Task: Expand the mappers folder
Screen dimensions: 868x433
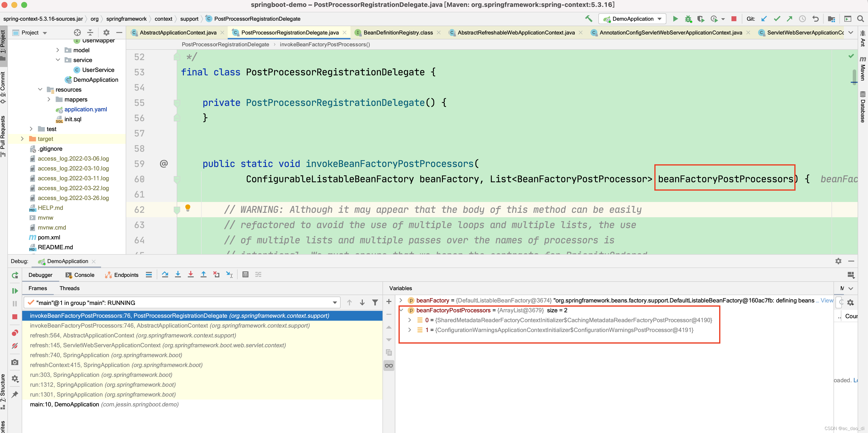Action: point(49,99)
